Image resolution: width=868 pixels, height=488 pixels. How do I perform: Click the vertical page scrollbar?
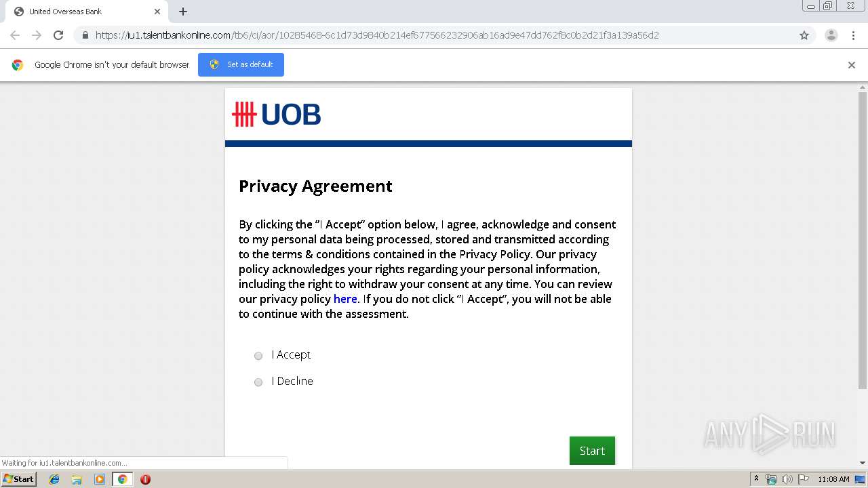pyautogui.click(x=863, y=237)
